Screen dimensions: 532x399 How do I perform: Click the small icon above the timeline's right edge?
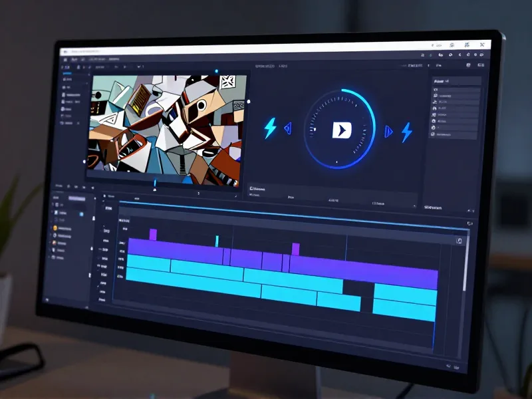tap(470, 223)
